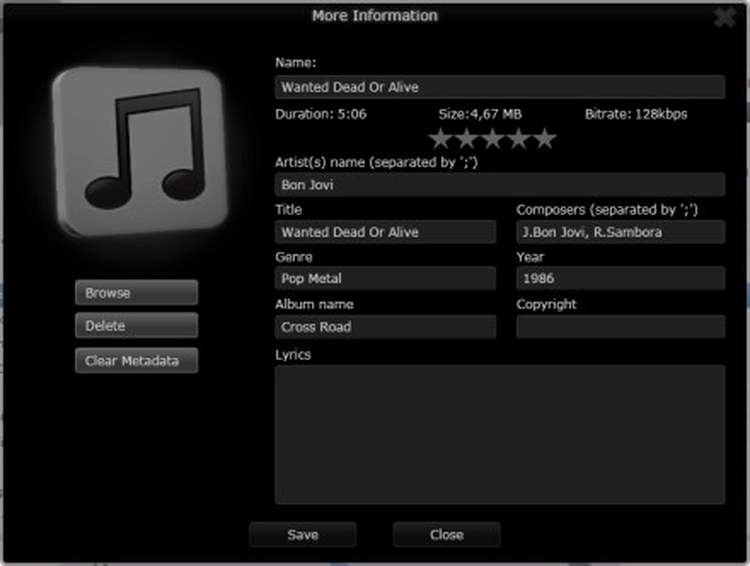Rate the song one star
Screen dimensions: 750x566
(x=440, y=139)
